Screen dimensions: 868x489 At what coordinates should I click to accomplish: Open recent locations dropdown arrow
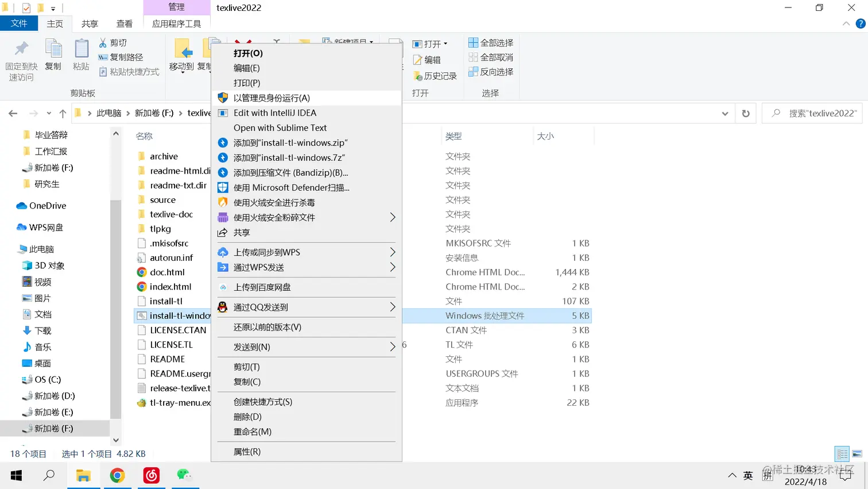[49, 113]
